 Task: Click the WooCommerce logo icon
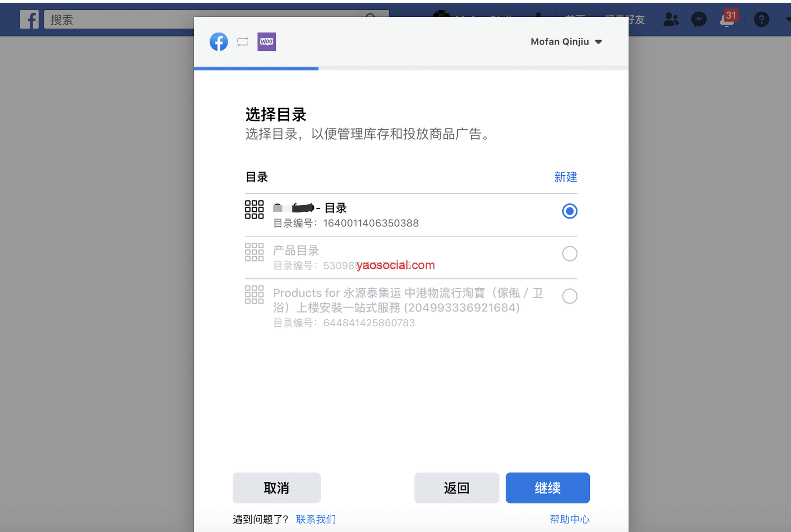coord(266,42)
